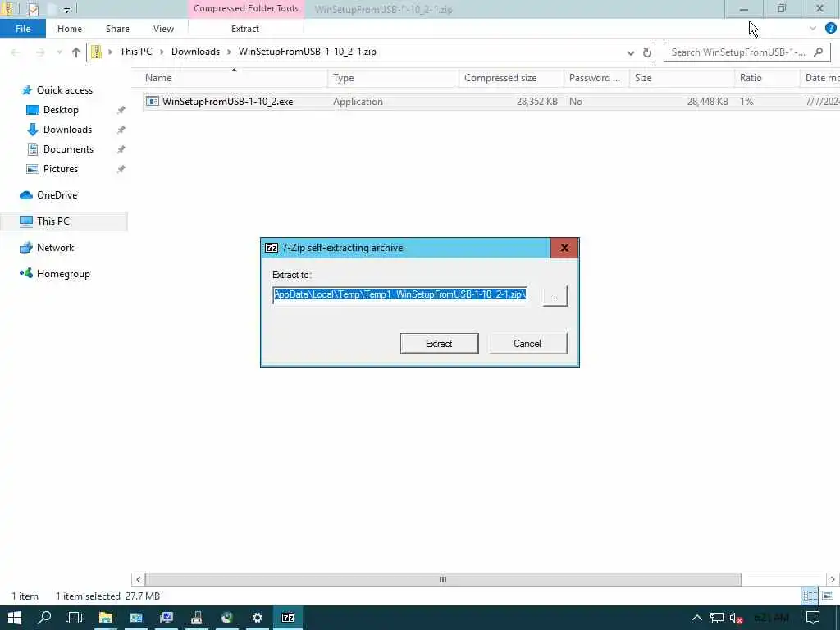The width and height of the screenshot is (840, 630).
Task: Open the Windows Start menu
Action: [x=15, y=618]
